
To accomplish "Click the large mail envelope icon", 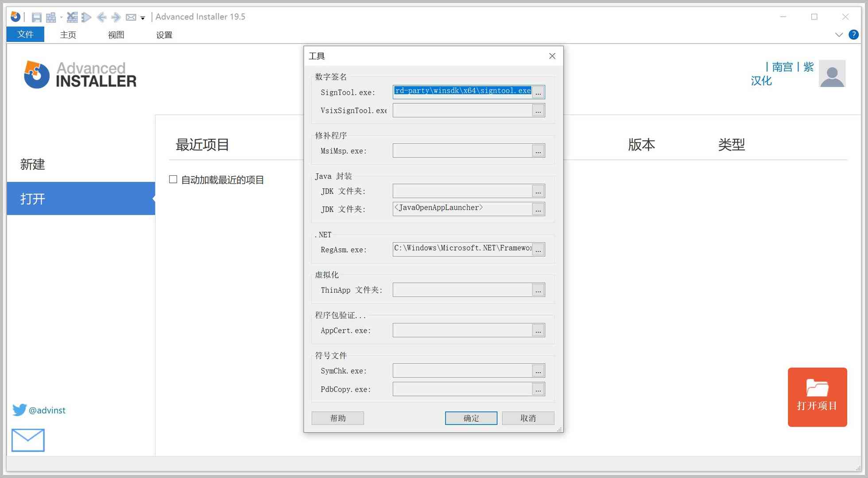I will [28, 440].
